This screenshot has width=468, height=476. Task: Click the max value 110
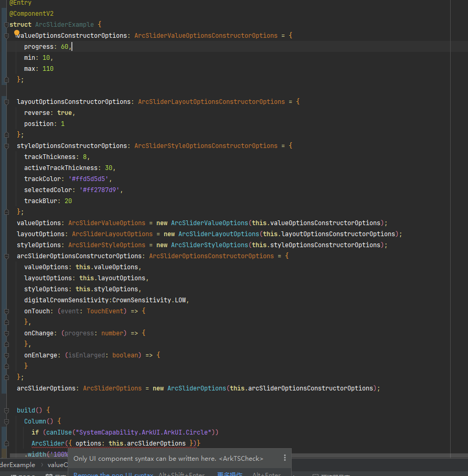click(48, 69)
